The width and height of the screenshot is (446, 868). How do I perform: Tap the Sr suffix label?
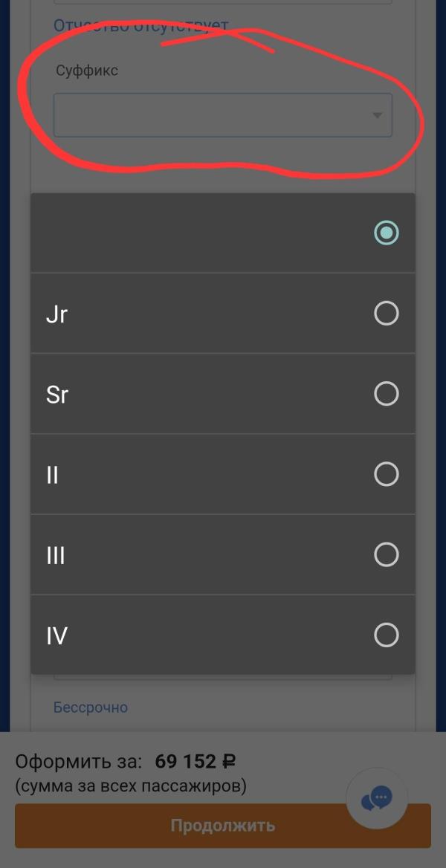coord(57,395)
